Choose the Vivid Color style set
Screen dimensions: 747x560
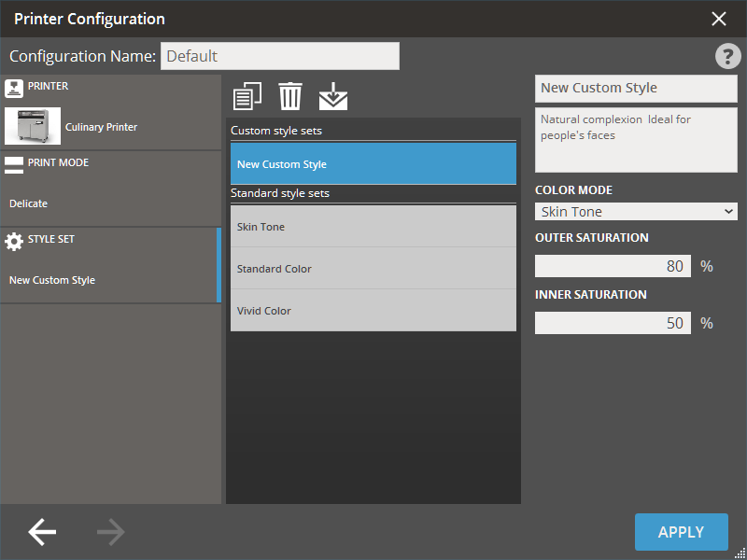pyautogui.click(x=373, y=311)
